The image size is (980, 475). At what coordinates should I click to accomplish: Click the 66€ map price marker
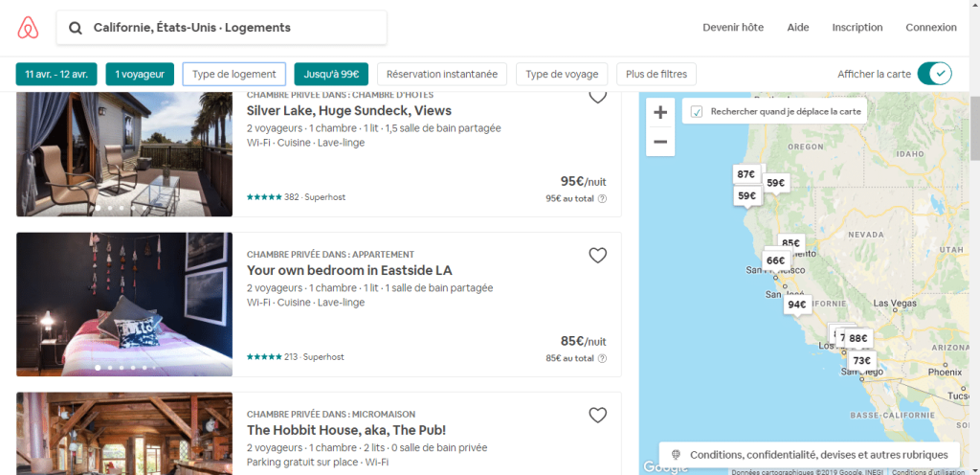click(775, 260)
